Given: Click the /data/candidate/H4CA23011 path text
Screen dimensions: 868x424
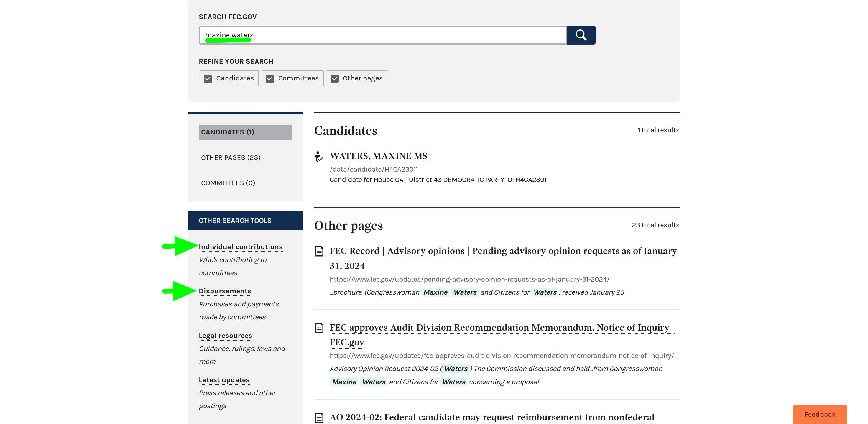Looking at the screenshot, I should tap(374, 169).
